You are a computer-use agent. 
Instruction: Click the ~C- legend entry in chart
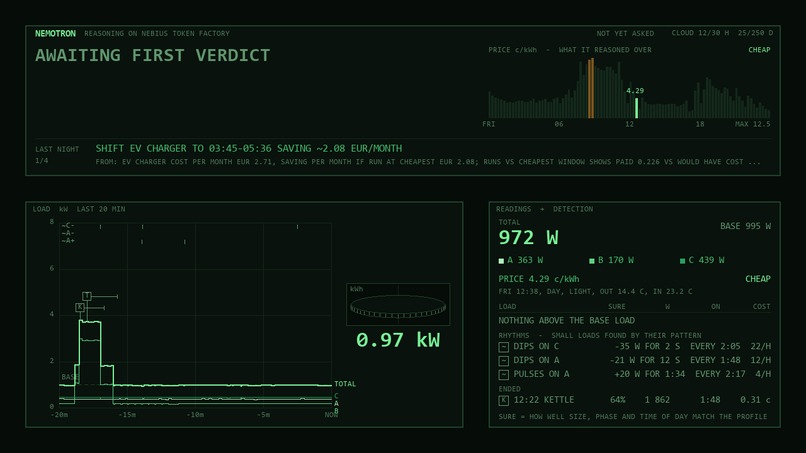68,226
